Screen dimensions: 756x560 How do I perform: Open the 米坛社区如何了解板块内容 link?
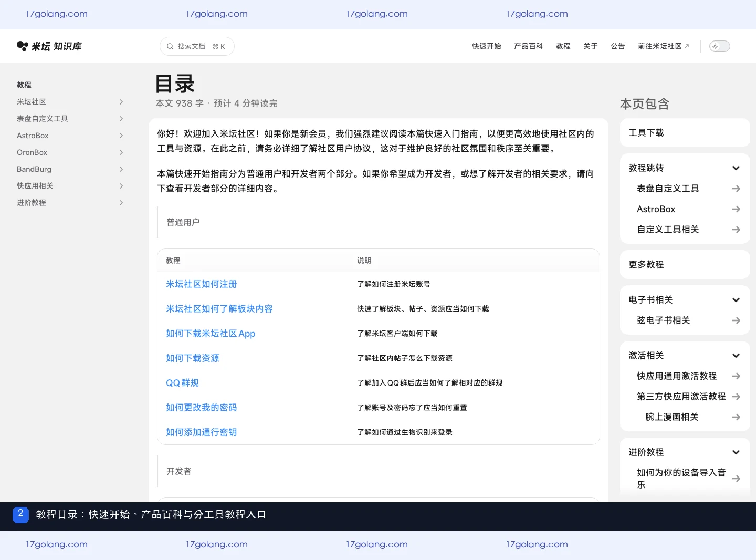coord(219,309)
